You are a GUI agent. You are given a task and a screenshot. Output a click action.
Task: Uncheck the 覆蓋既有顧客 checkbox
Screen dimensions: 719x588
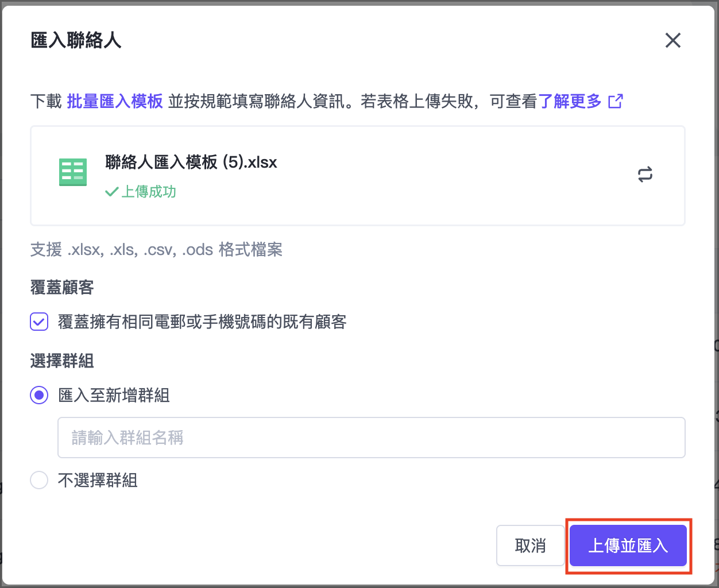pyautogui.click(x=39, y=322)
